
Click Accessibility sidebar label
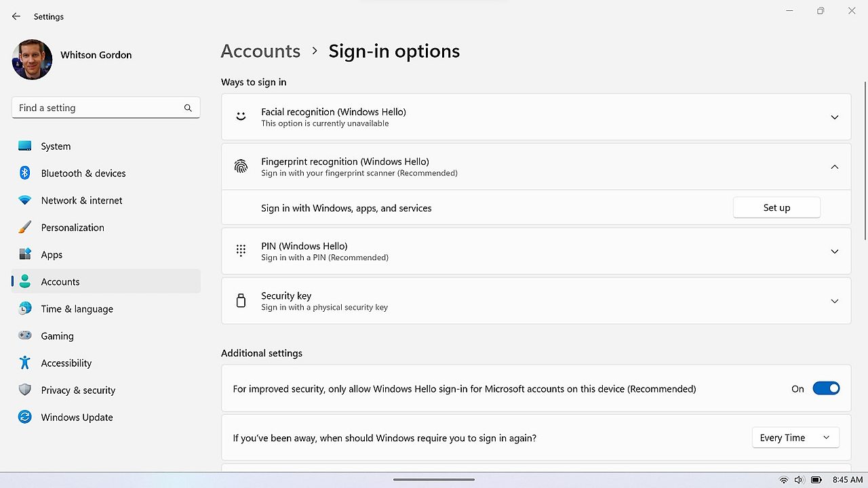point(66,363)
